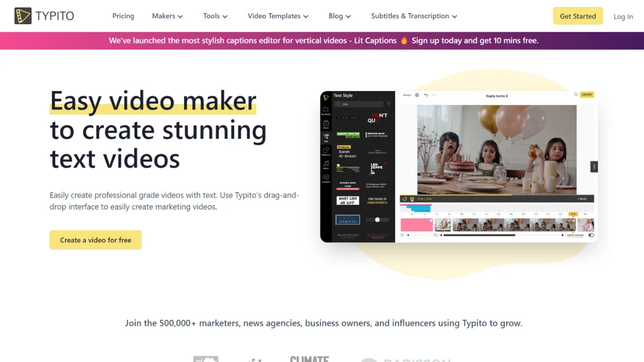Click the settings gear beside Resize
Screen dimensions: 644x362
coord(417,95)
